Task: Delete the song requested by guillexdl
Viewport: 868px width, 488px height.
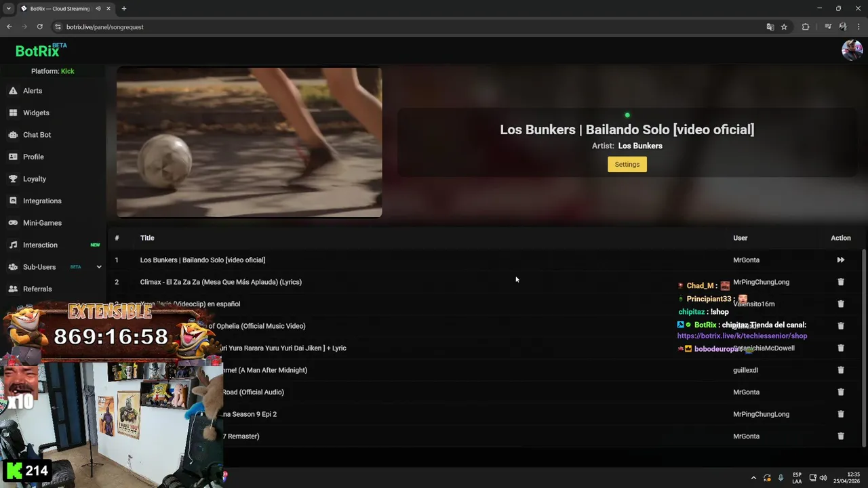Action: pyautogui.click(x=840, y=370)
